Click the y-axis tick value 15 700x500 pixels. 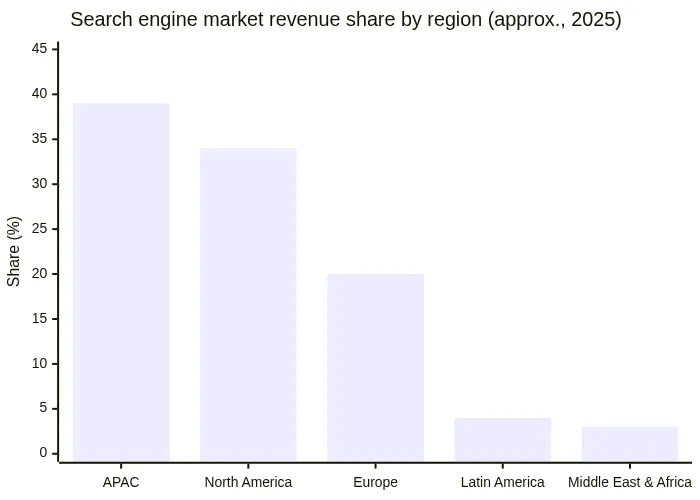click(x=39, y=319)
